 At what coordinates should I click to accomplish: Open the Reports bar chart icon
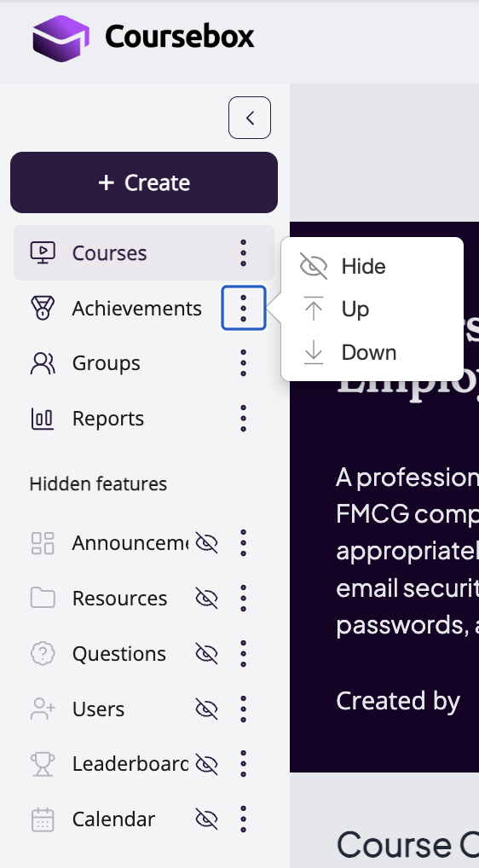click(43, 419)
